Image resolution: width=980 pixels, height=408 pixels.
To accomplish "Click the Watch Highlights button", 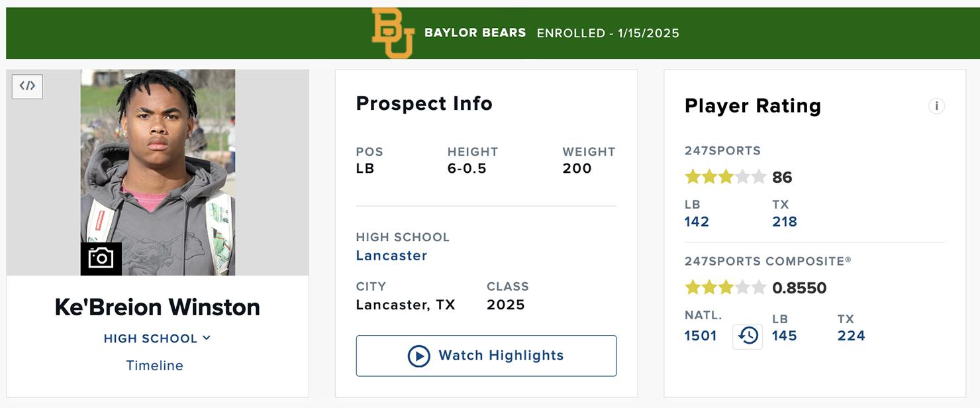I will 486,356.
